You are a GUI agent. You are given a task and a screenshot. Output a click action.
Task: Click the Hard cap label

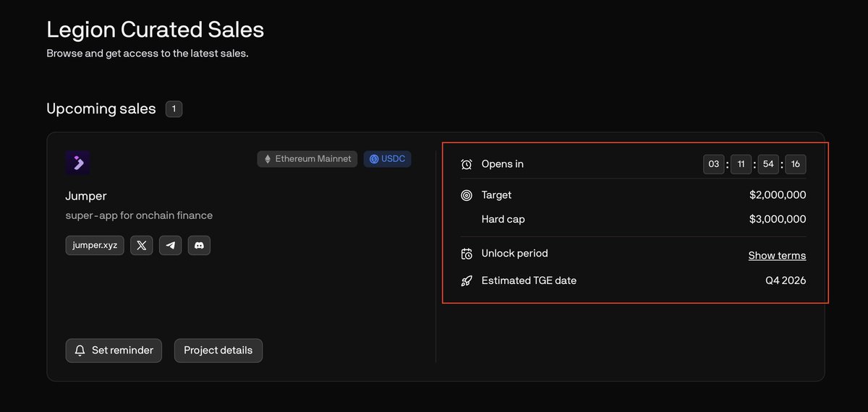(x=503, y=219)
